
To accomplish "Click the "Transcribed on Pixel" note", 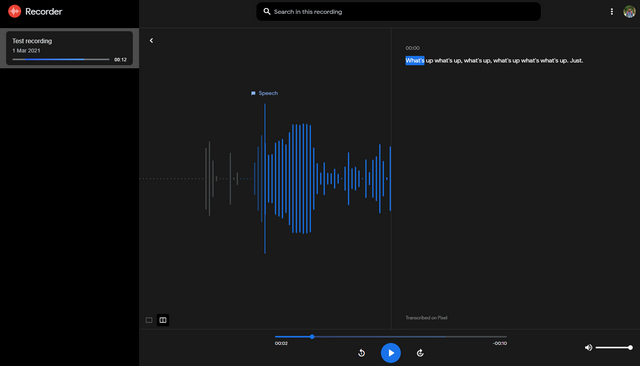I will (x=426, y=317).
